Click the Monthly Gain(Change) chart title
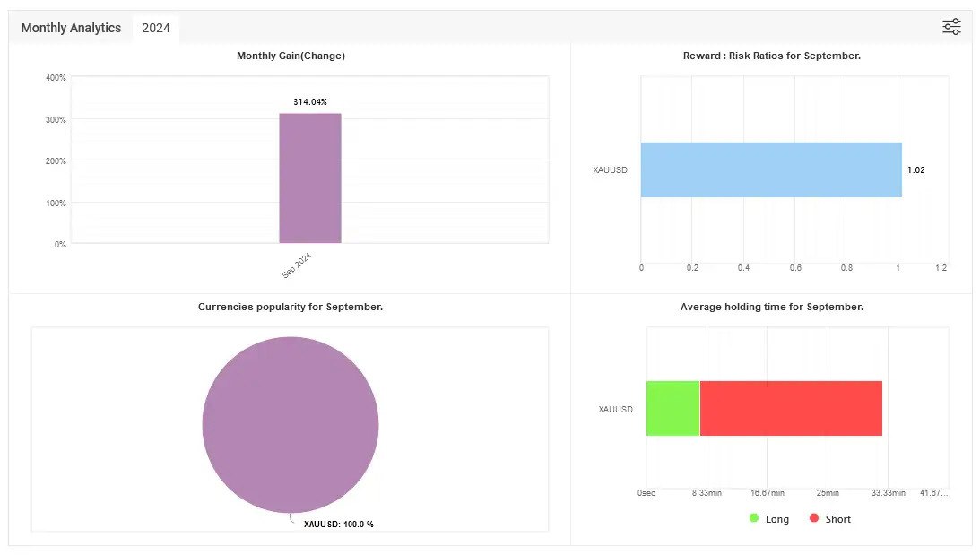 click(291, 56)
